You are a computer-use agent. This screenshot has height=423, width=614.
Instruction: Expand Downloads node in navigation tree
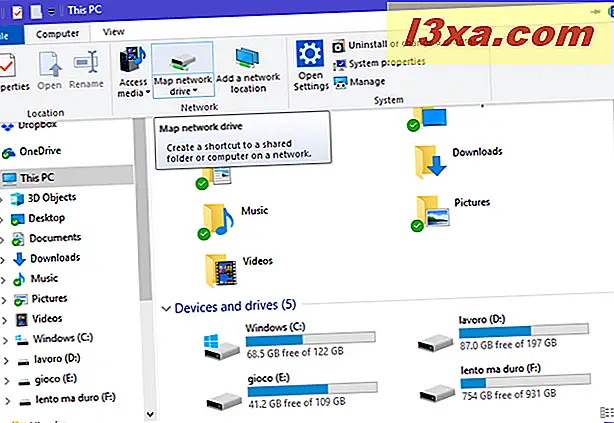[x=3, y=259]
